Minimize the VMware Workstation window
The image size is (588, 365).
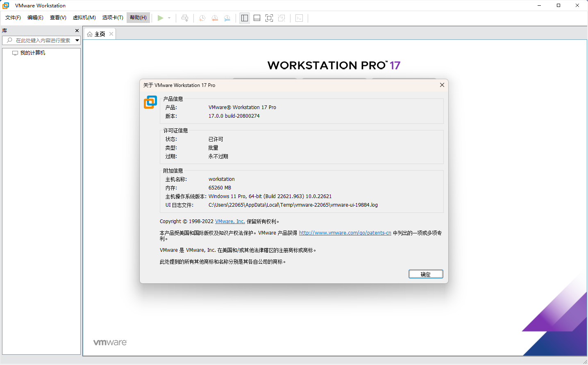click(539, 5)
